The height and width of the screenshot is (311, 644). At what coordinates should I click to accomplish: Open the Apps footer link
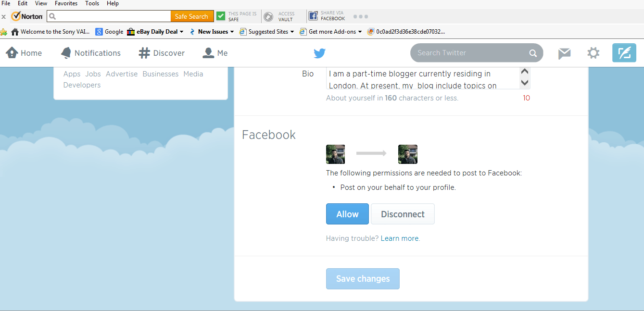[72, 74]
